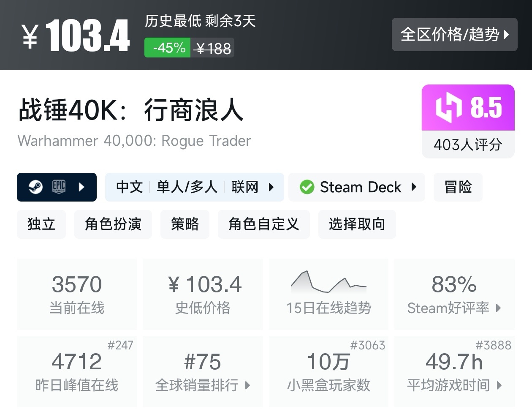Click the 历史最低 剩余3天 label

pos(201,21)
